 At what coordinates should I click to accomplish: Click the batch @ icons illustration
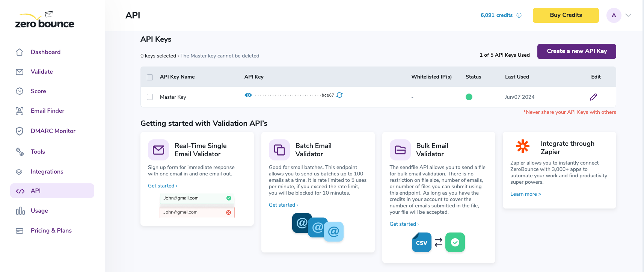tap(318, 227)
